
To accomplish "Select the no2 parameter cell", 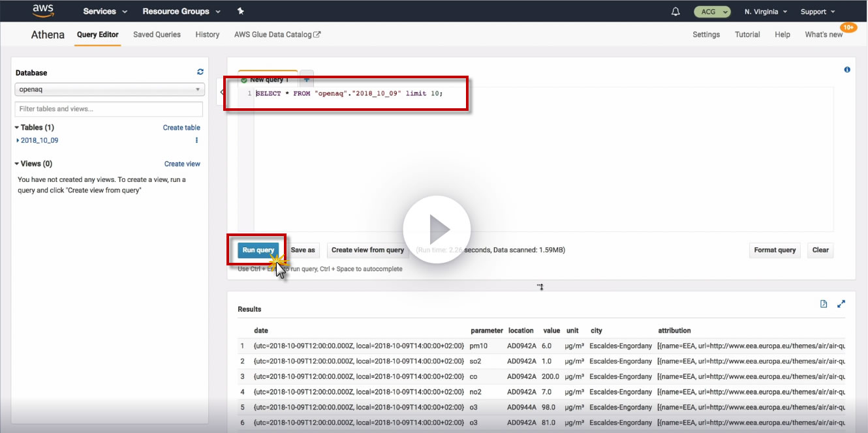I will [x=476, y=392].
